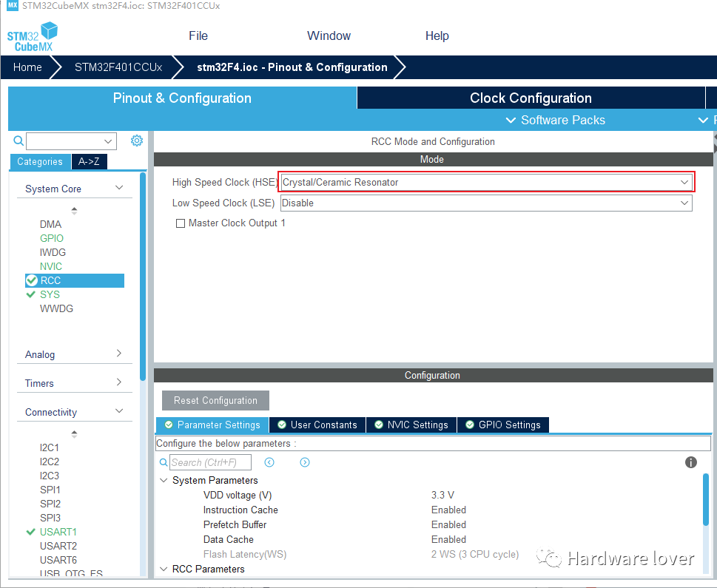Select I2C2 peripheral
Screen dimensions: 717x588
(49, 462)
